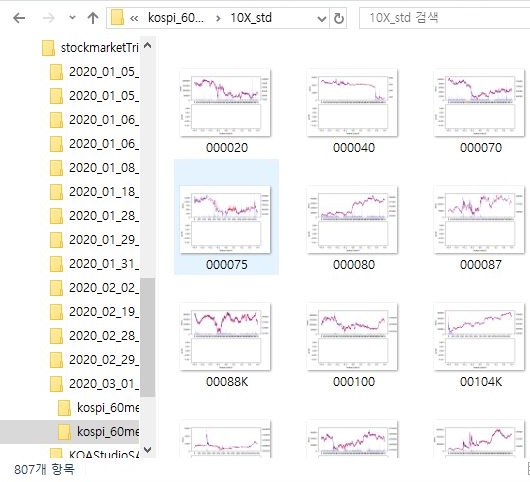Click the 00104K file name label
530x482 pixels.
point(481,382)
